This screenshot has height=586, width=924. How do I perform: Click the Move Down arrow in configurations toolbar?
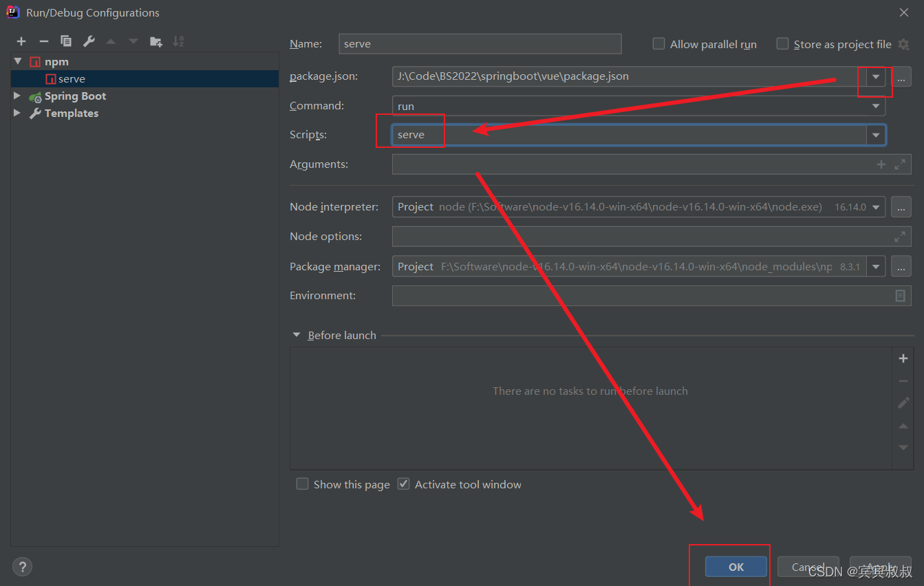tap(133, 41)
